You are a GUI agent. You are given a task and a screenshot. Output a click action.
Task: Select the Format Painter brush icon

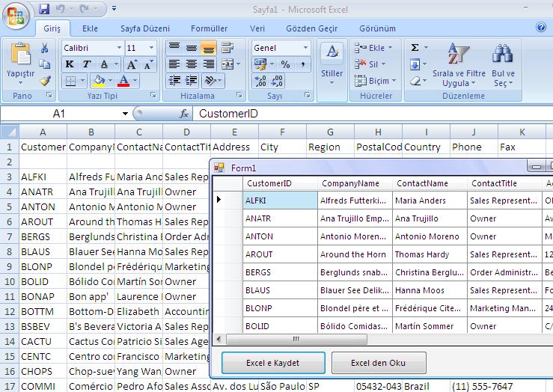pos(45,81)
